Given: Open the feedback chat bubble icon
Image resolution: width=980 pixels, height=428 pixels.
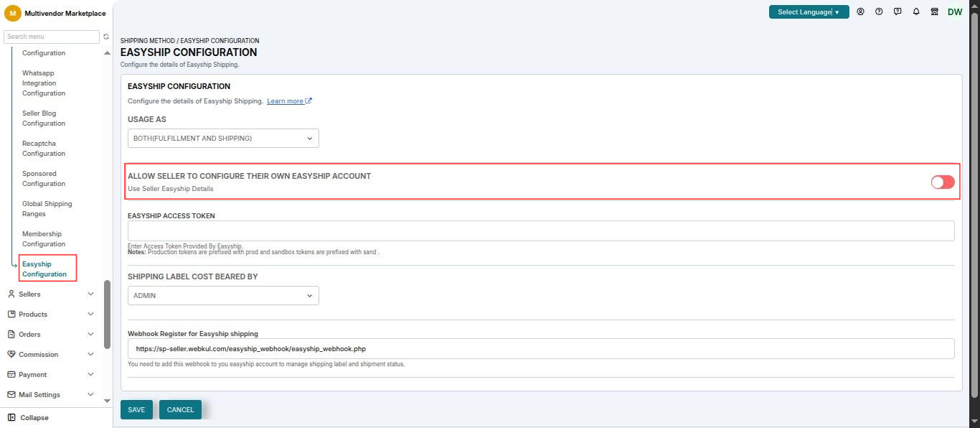Looking at the screenshot, I should [897, 12].
